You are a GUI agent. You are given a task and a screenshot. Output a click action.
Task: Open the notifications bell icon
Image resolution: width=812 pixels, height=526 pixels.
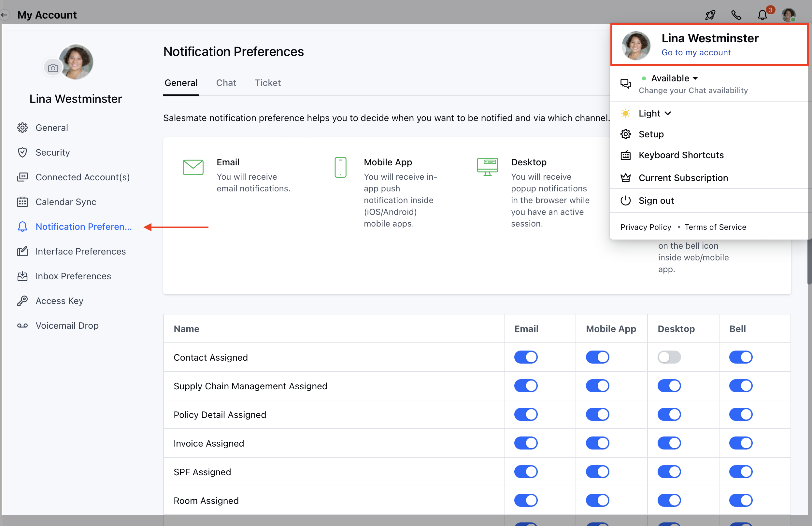762,15
